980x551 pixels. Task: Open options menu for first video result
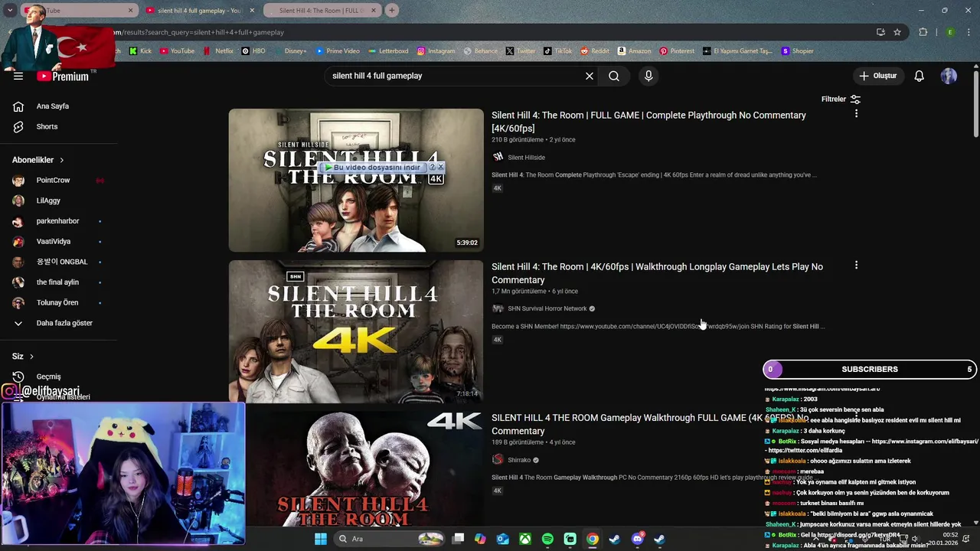(856, 113)
